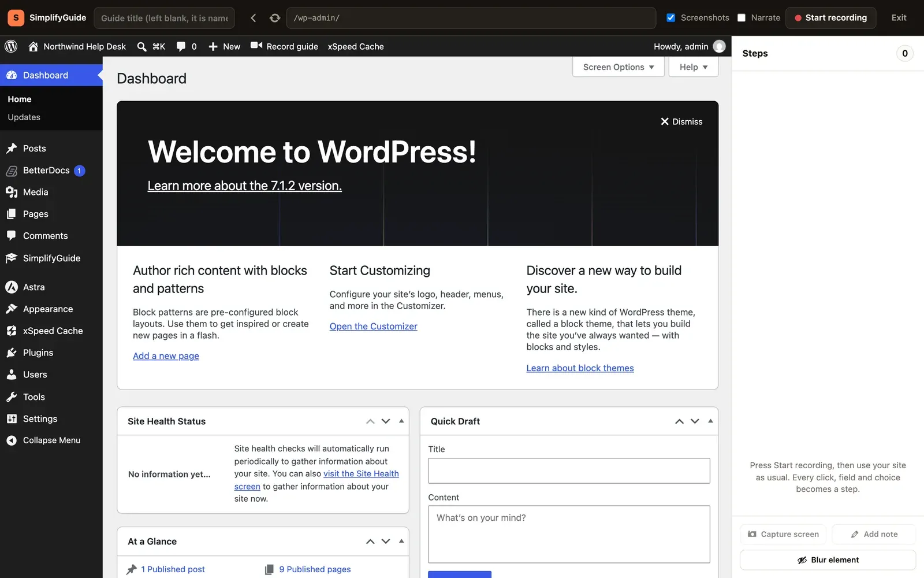Click the Plugins plug icon

click(12, 353)
